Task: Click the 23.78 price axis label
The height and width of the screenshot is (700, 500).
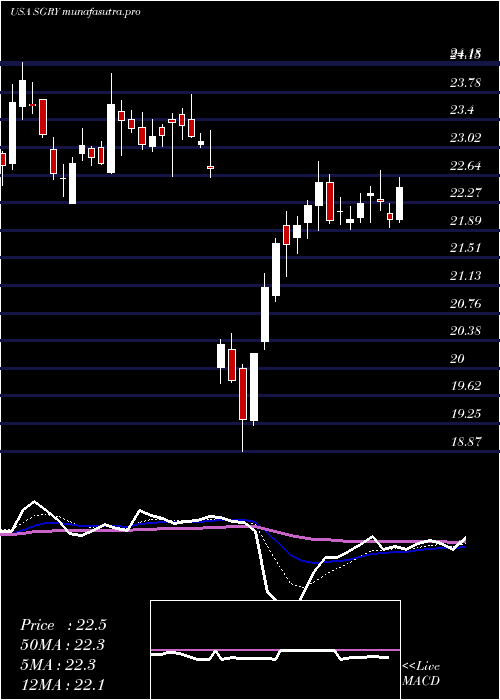Action: tap(466, 83)
